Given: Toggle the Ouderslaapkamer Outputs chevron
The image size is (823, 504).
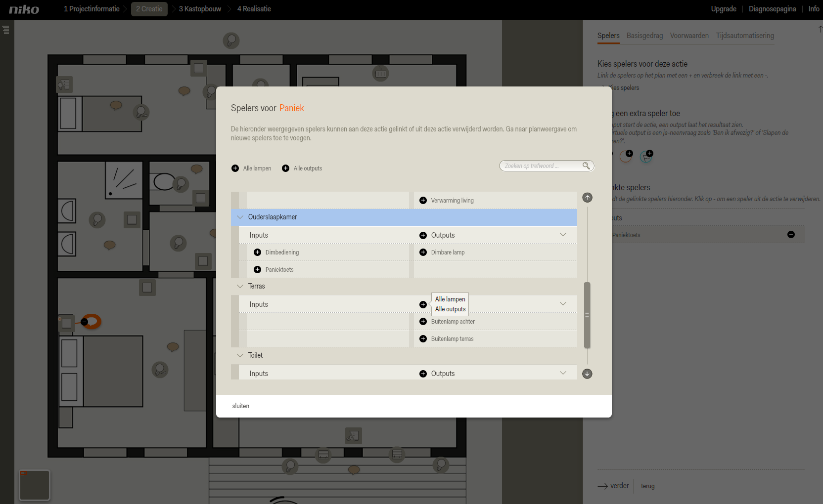Looking at the screenshot, I should [563, 235].
